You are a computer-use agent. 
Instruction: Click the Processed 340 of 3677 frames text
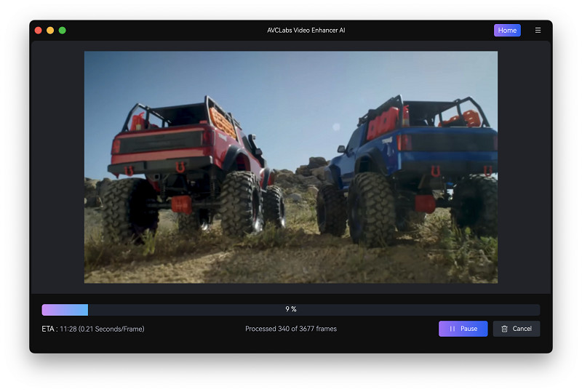pyautogui.click(x=291, y=329)
